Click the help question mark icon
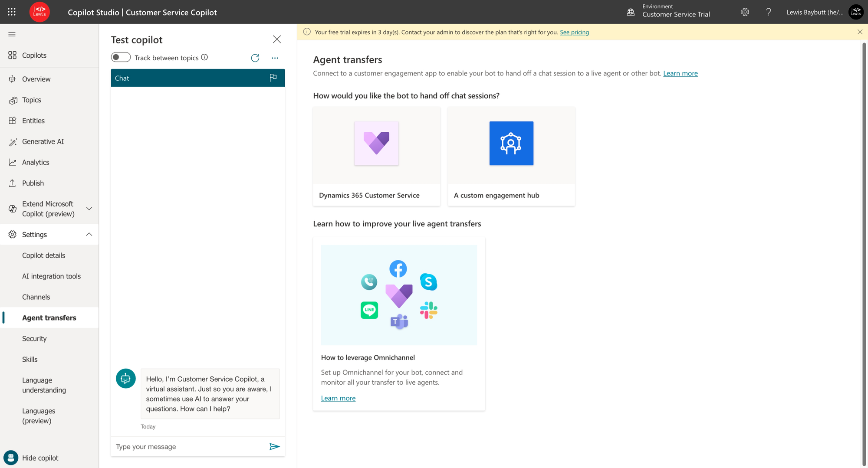 point(768,12)
